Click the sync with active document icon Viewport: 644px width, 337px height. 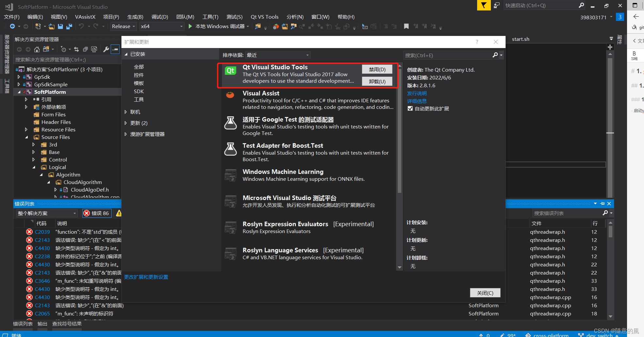coord(76,49)
